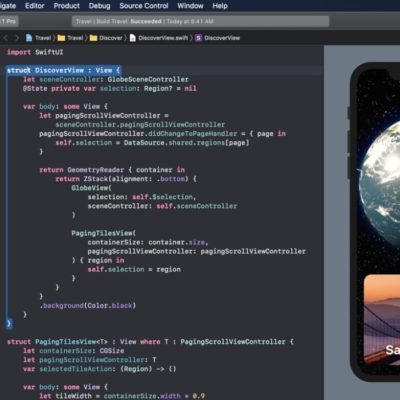Click 'import SwiftUI' line in editor

pos(35,52)
